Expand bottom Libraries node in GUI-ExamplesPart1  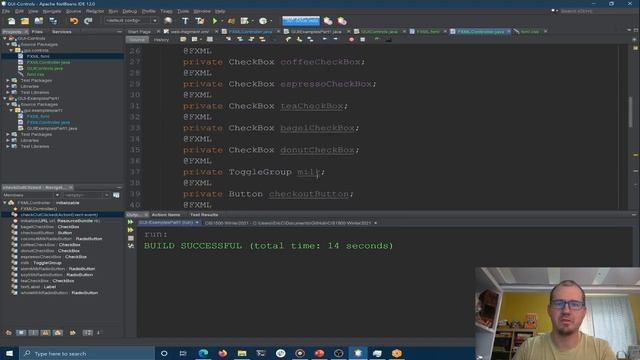pos(8,140)
